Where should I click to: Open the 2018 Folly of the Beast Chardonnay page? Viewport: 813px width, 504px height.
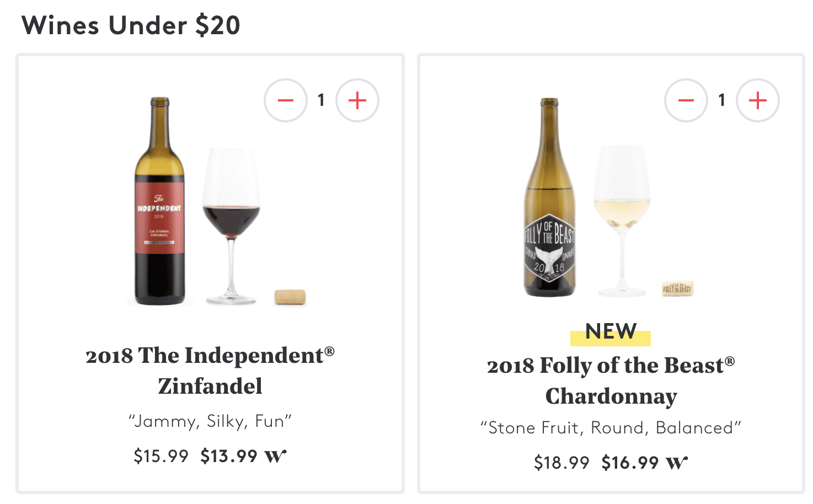tap(610, 380)
